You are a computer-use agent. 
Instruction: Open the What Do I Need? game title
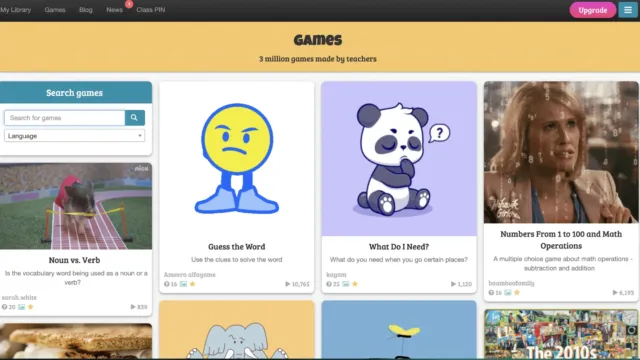tap(399, 247)
